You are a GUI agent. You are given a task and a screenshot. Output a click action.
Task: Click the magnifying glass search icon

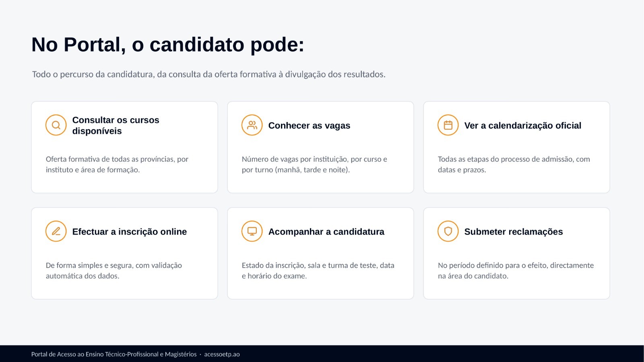coord(56,125)
